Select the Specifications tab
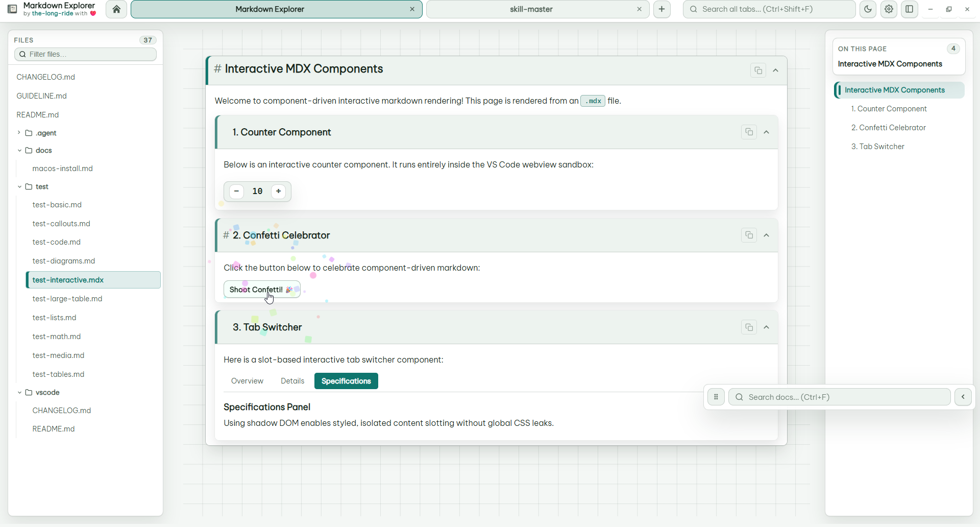 tap(346, 381)
